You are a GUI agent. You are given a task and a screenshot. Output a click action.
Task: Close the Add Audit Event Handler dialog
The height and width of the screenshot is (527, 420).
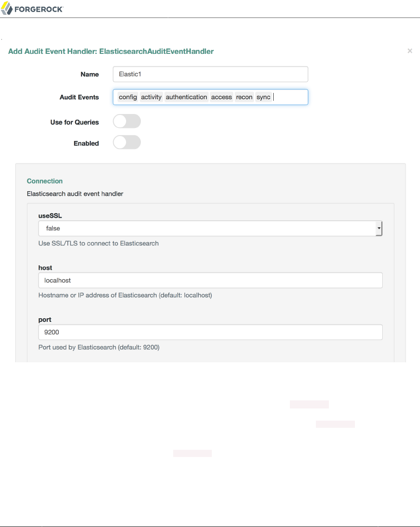point(410,51)
